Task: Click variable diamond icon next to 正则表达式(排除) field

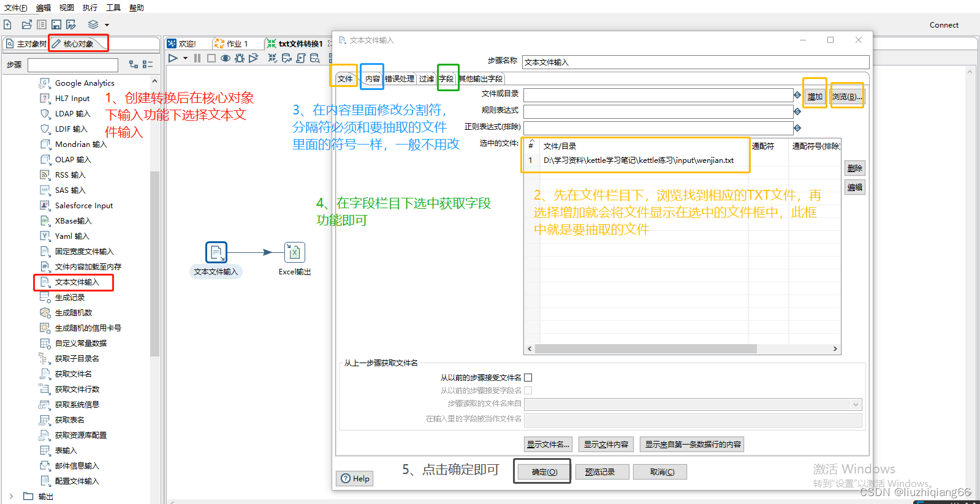Action: tap(797, 128)
